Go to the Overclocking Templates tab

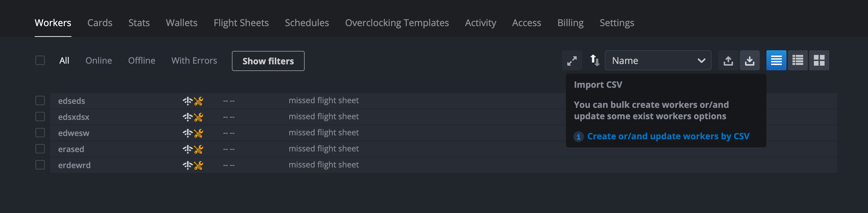click(x=397, y=23)
